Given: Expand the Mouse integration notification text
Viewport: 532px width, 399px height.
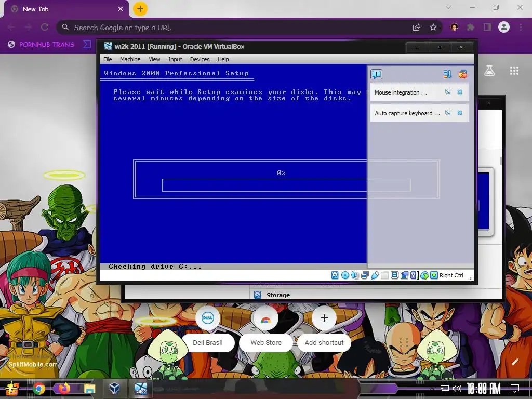Looking at the screenshot, I should coord(401,92).
